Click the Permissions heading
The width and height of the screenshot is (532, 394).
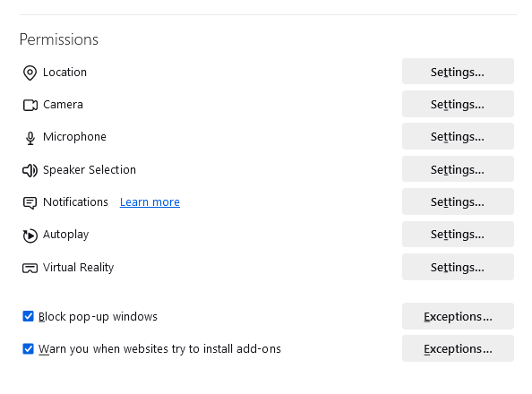59,39
